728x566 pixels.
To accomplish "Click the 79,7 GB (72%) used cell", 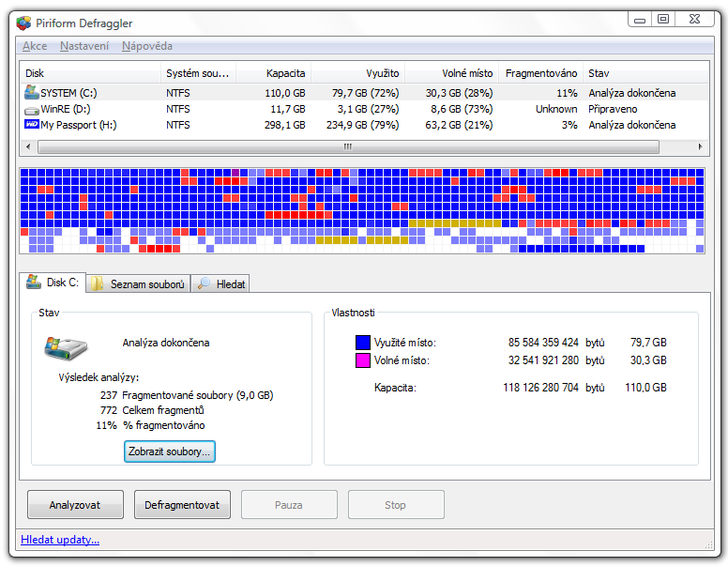I will (x=365, y=93).
